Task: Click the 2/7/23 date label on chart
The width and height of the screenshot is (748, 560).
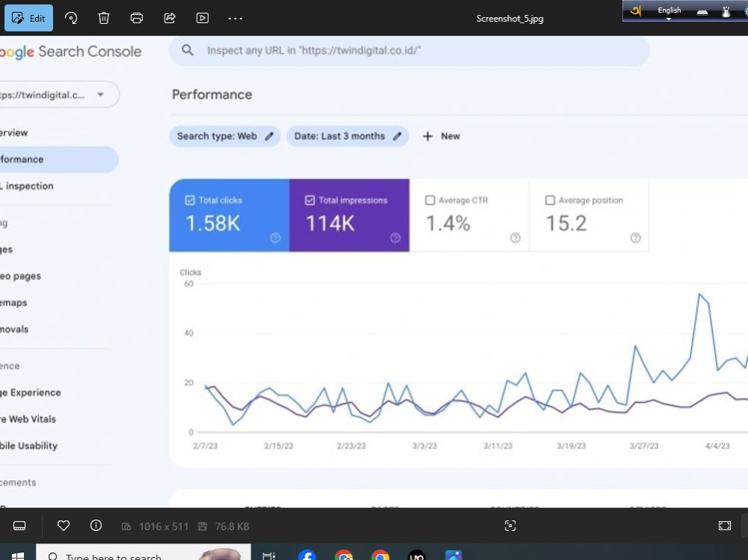Action: (205, 446)
